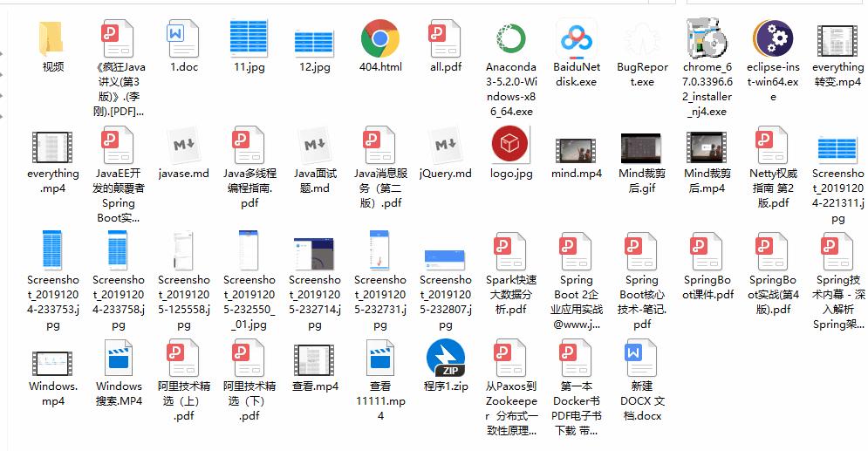Image resolution: width=868 pixels, height=451 pixels.
Task: Select the JavaEE开发的颠覆者 Spring Boot PDF icon
Action: tap(118, 145)
